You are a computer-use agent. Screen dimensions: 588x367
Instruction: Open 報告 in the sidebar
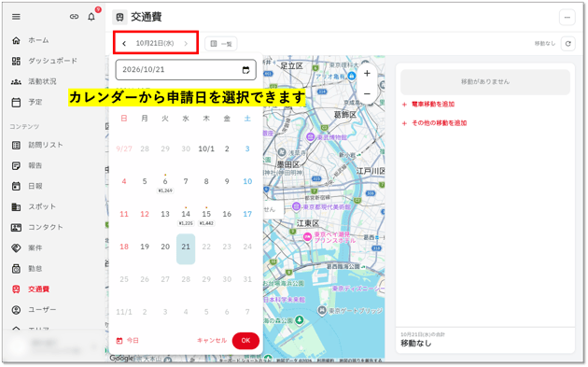[x=35, y=165]
